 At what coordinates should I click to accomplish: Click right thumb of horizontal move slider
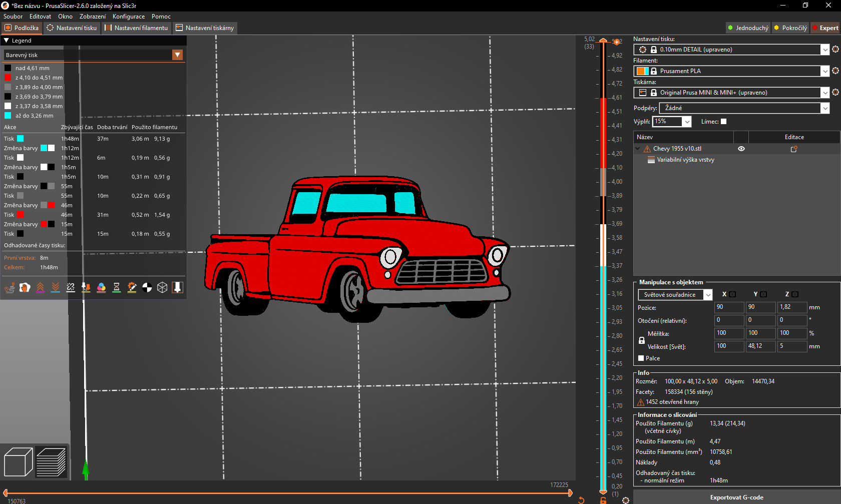[x=570, y=493]
